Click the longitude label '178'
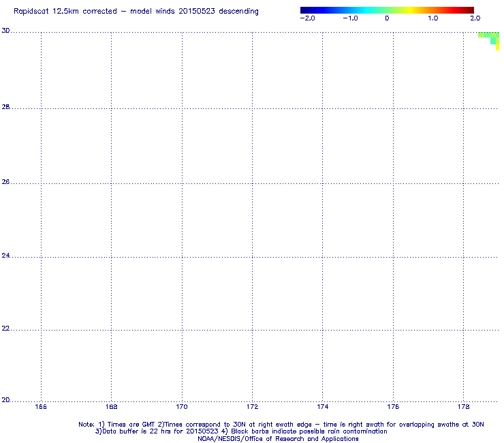 (463, 407)
